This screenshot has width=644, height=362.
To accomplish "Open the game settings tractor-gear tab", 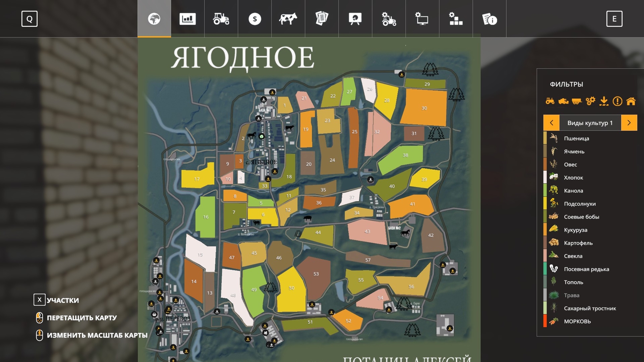I will (x=389, y=19).
